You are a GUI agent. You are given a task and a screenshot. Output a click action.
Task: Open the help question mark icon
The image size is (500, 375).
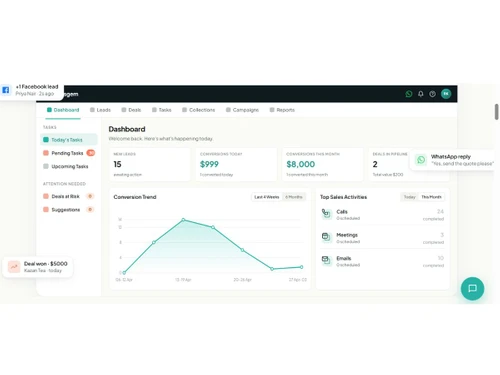pyautogui.click(x=432, y=94)
